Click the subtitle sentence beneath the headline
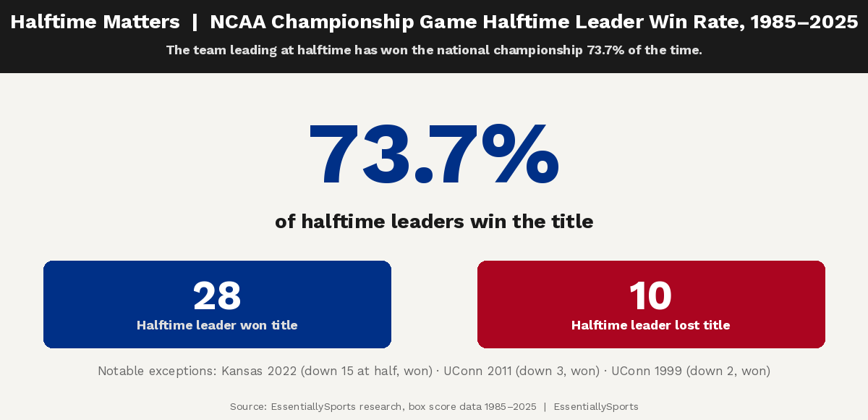Viewport: 868px width, 420px height. (434, 51)
